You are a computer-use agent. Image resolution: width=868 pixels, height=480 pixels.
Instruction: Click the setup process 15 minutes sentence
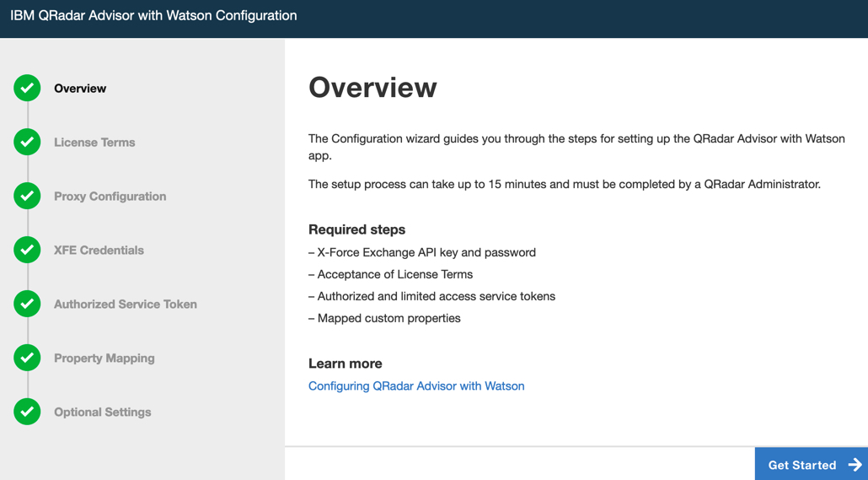coord(565,184)
